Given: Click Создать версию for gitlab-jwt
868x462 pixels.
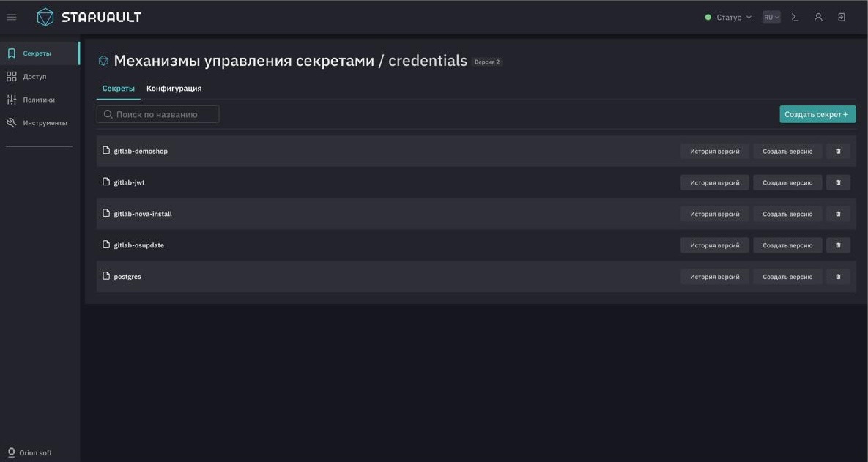Looking at the screenshot, I should [x=787, y=182].
